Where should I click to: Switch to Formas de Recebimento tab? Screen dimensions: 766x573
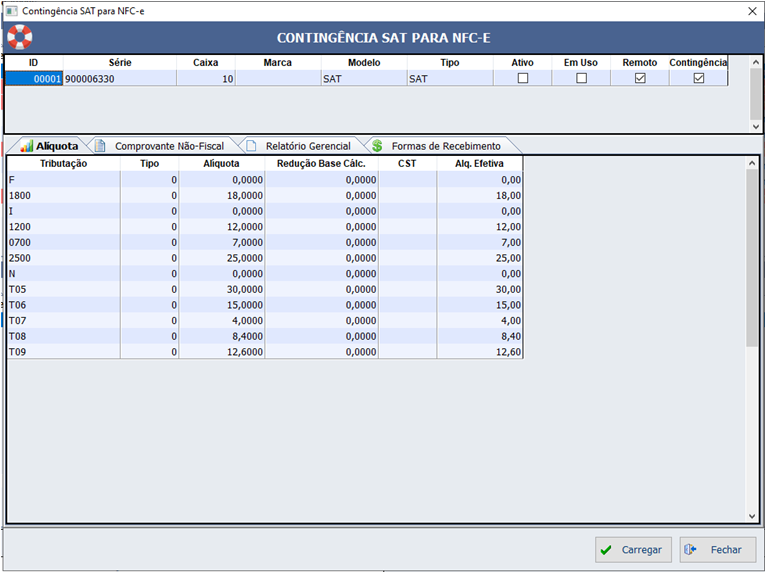pyautogui.click(x=445, y=146)
